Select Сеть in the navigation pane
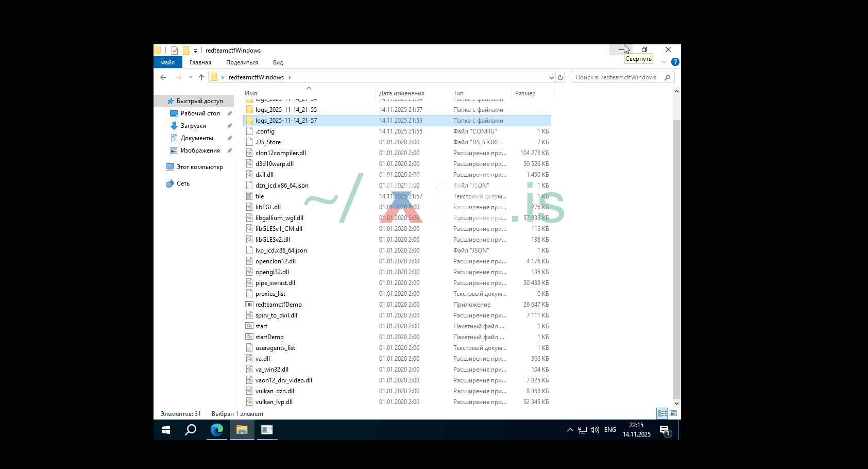This screenshot has width=868, height=469. pos(183,183)
